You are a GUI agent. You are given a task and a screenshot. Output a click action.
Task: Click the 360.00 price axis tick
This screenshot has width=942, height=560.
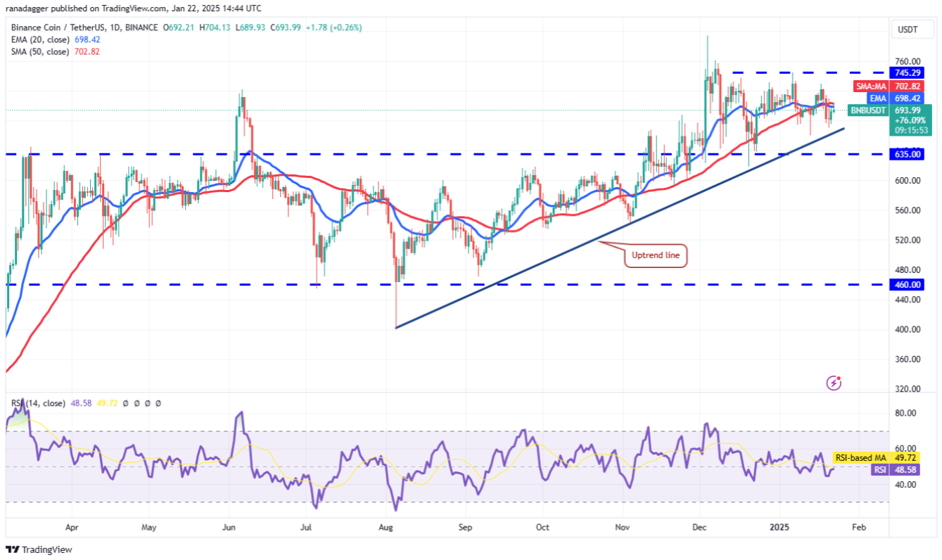point(908,359)
